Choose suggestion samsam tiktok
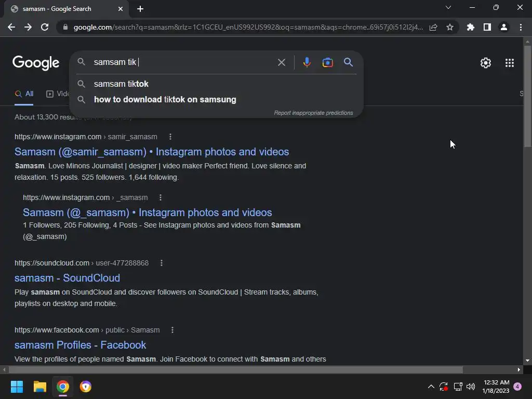This screenshot has height=399, width=532. tap(216, 84)
